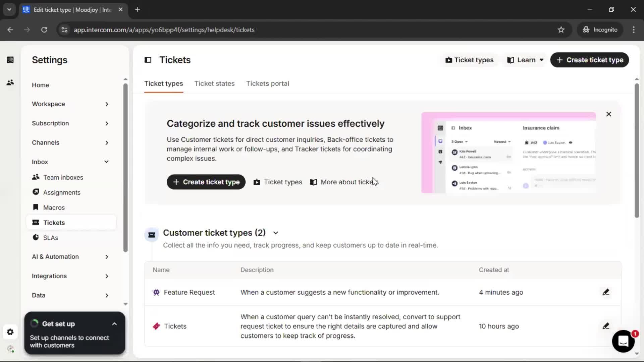Collapse the Inbox section

pyautogui.click(x=70, y=162)
